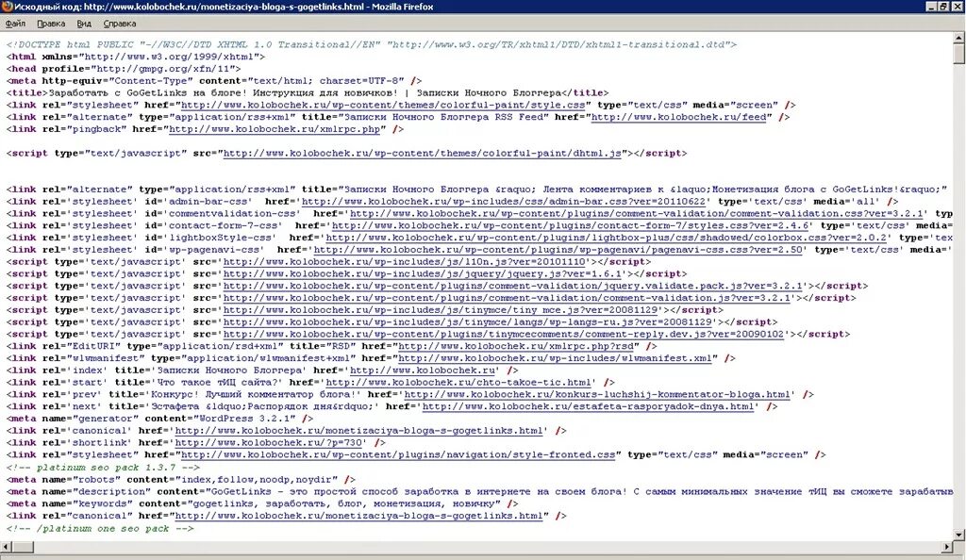Click the '/platinum one seo pack' comment

[x=100, y=528]
